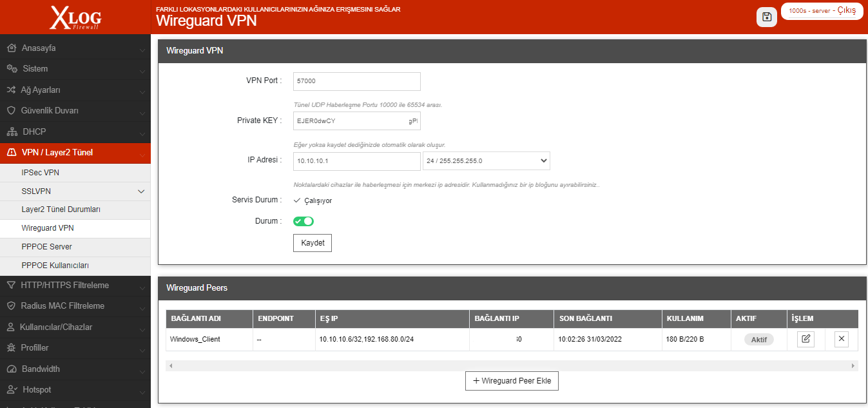Click the DHCP network tree icon
The width and height of the screenshot is (868, 408).
(x=12, y=132)
